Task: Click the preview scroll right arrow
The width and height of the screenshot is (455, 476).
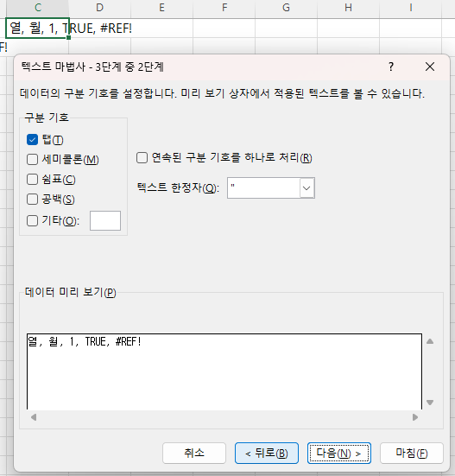Action: point(415,417)
